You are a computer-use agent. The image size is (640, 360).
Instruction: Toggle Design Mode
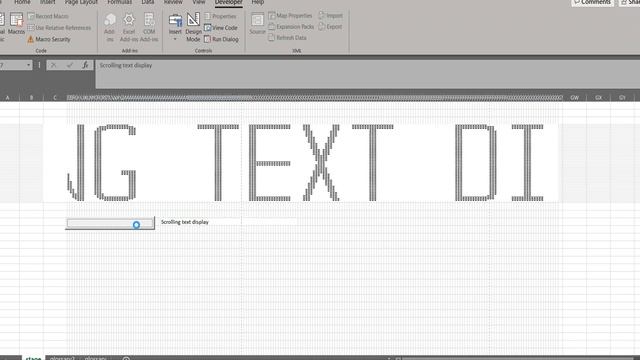tap(193, 28)
